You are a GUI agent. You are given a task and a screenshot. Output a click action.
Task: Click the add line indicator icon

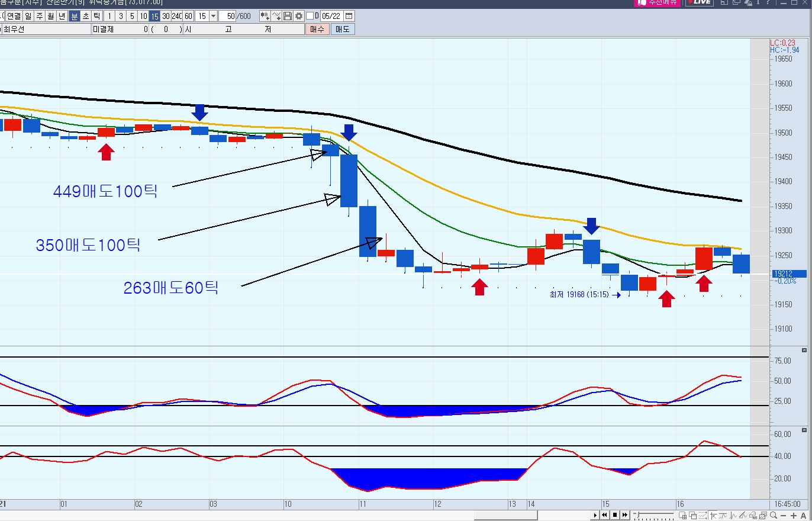click(277, 16)
